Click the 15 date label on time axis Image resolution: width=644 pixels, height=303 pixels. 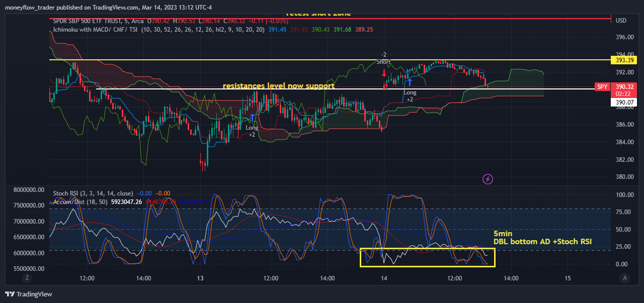pyautogui.click(x=568, y=278)
